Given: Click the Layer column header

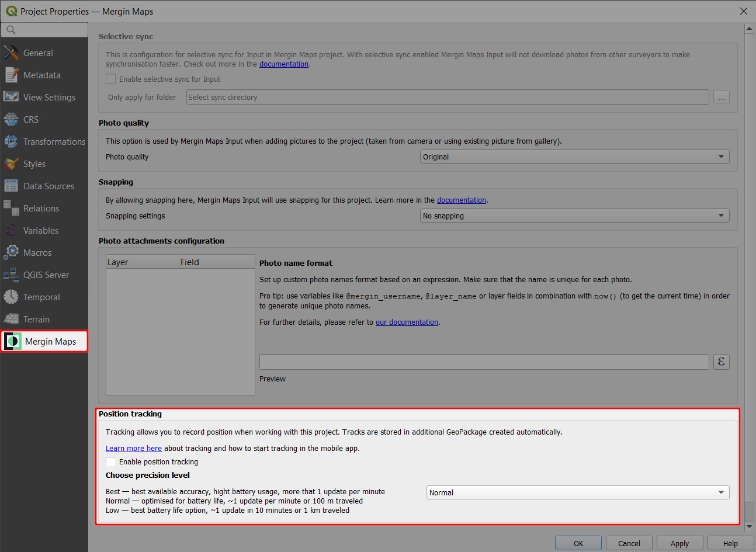Looking at the screenshot, I should (x=143, y=262).
